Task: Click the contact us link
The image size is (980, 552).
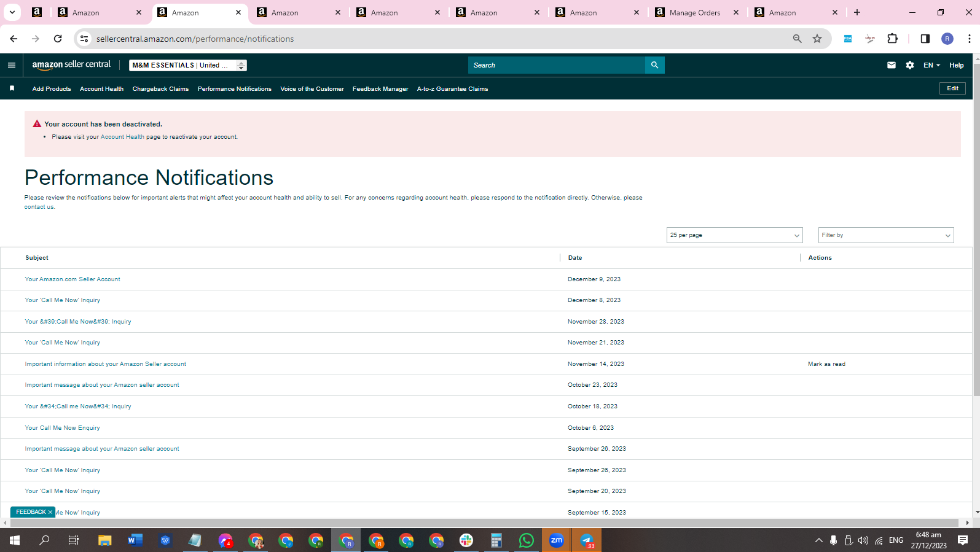Action: (39, 207)
